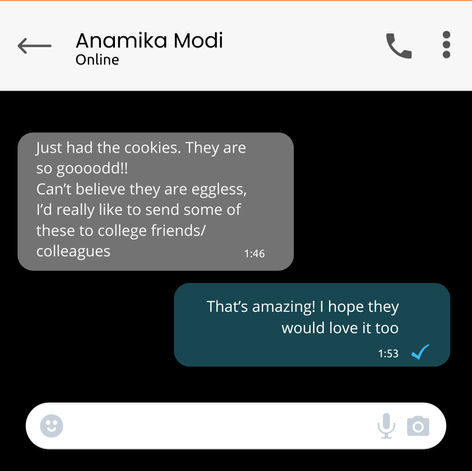Tap the microphone to record voice message

tap(386, 426)
